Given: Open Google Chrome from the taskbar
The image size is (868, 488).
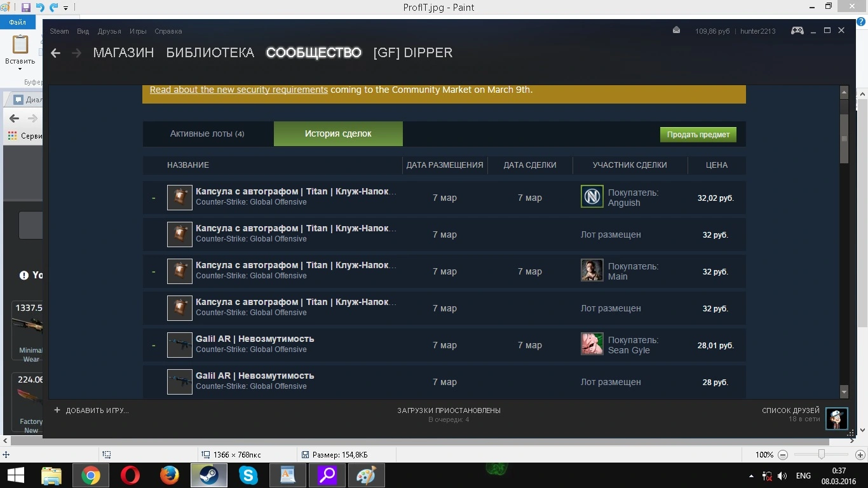Looking at the screenshot, I should click(x=90, y=475).
